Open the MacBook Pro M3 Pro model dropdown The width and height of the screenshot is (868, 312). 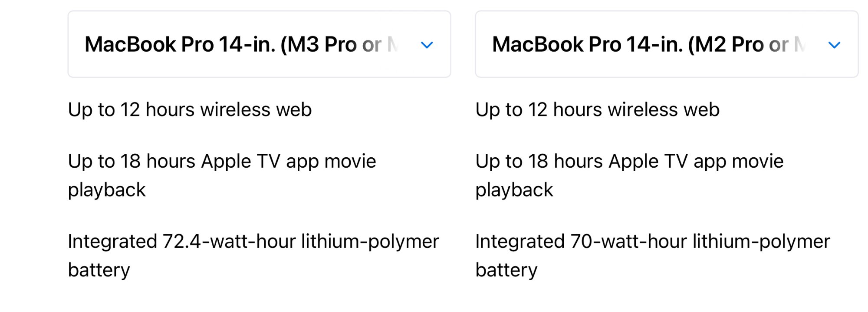click(x=259, y=44)
